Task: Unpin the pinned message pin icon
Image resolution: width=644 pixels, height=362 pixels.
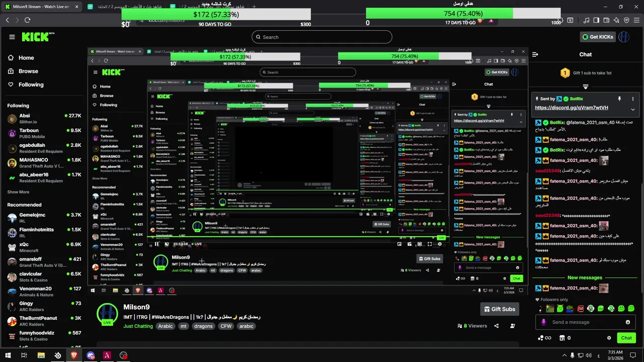Action: pos(619,99)
